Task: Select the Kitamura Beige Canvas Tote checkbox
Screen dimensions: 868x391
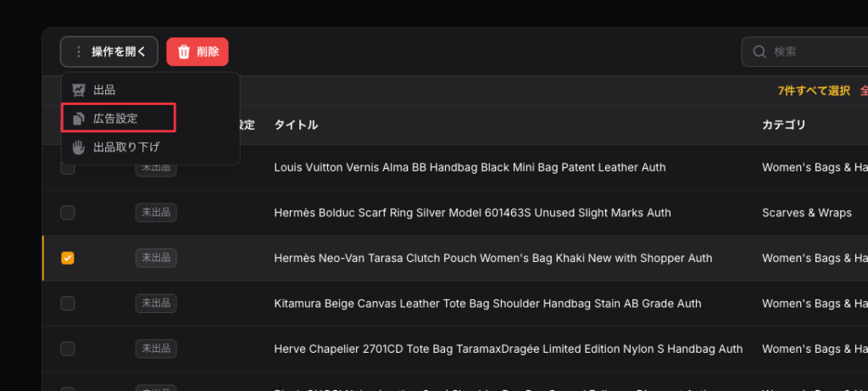Action: tap(68, 303)
